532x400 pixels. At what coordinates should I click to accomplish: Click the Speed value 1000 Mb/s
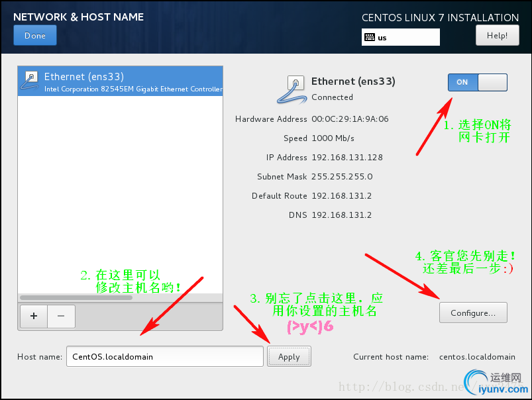coord(333,138)
